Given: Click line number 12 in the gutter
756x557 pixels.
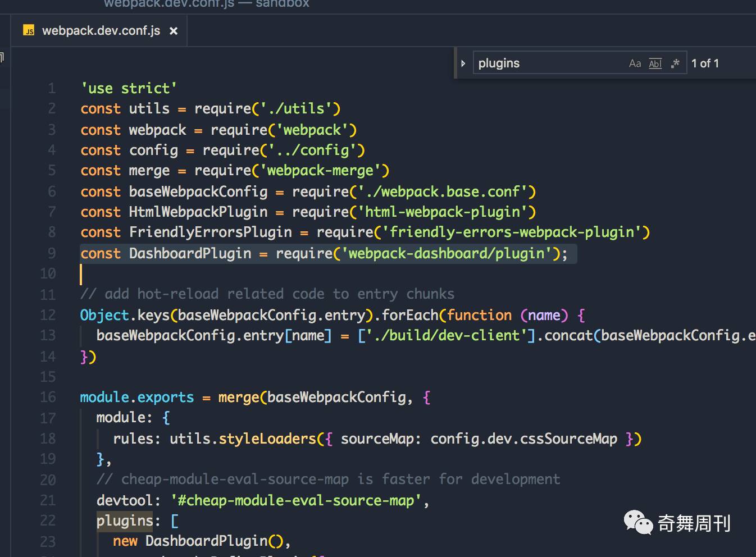Looking at the screenshot, I should (48, 315).
